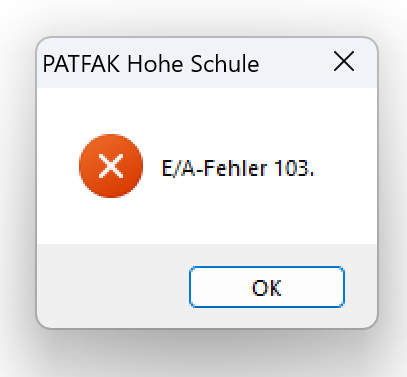Click the PATFAK Hohe Schule title bar
The image size is (407, 377).
coord(207,63)
